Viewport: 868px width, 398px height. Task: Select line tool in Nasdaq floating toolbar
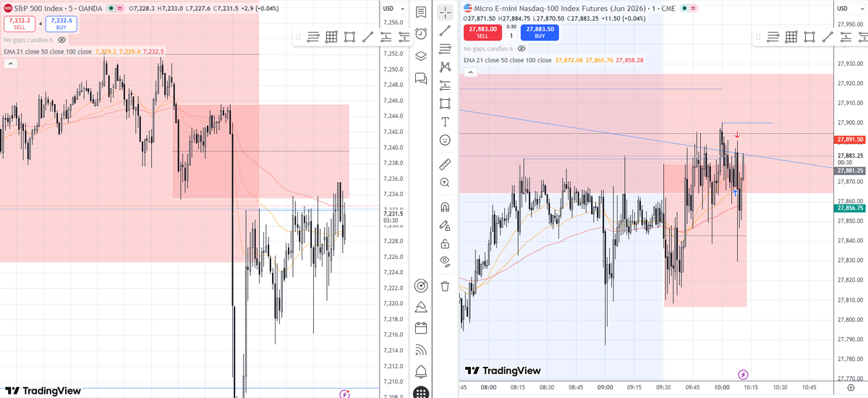827,37
